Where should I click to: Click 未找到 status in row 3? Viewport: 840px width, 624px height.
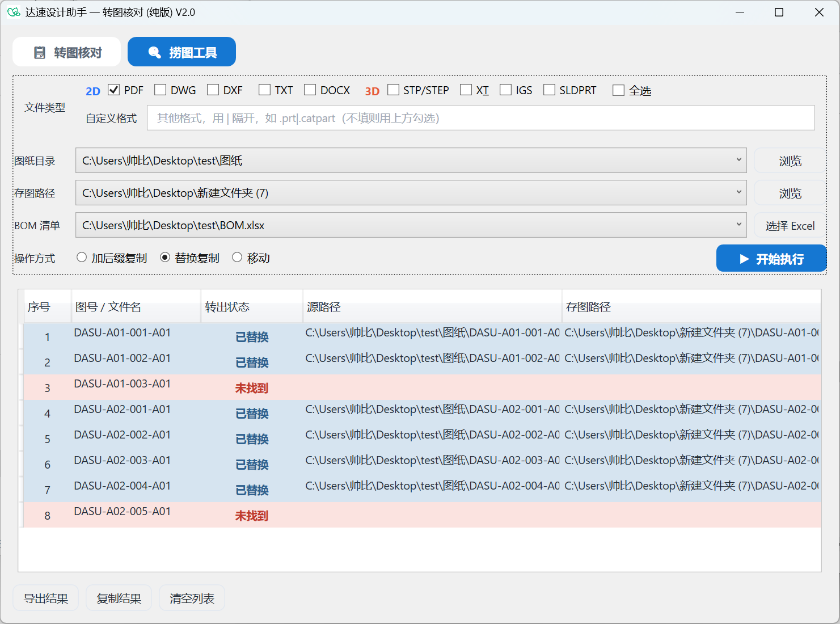[x=252, y=388]
